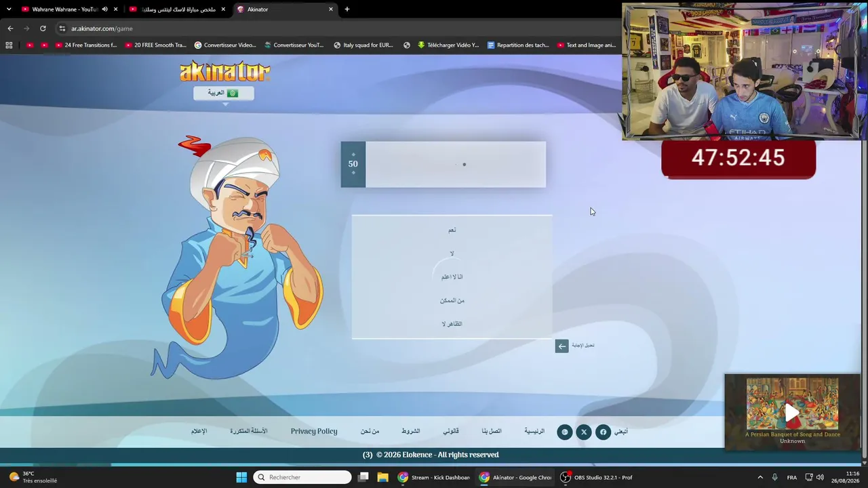Open the الشروط footer link
The height and width of the screenshot is (488, 868).
pos(410,431)
